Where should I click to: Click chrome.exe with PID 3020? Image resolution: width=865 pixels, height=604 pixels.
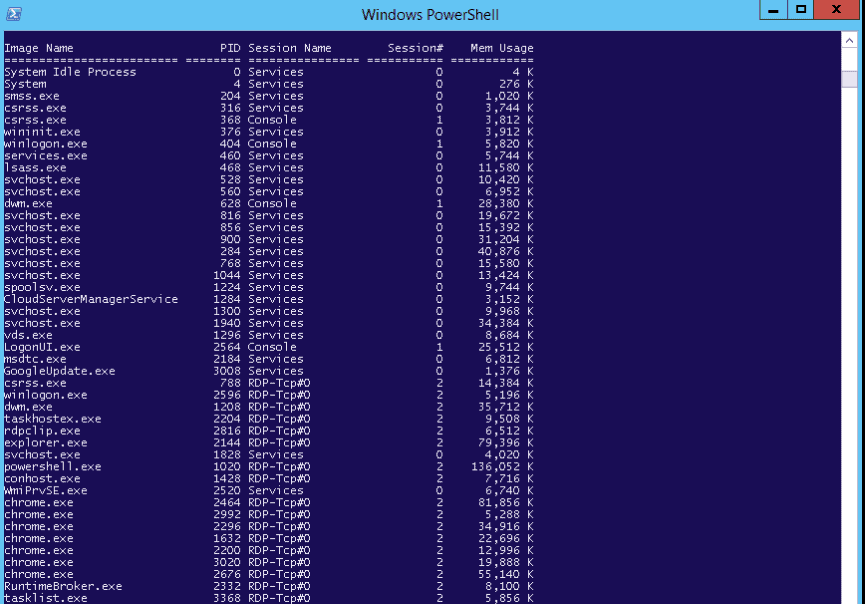(39, 563)
